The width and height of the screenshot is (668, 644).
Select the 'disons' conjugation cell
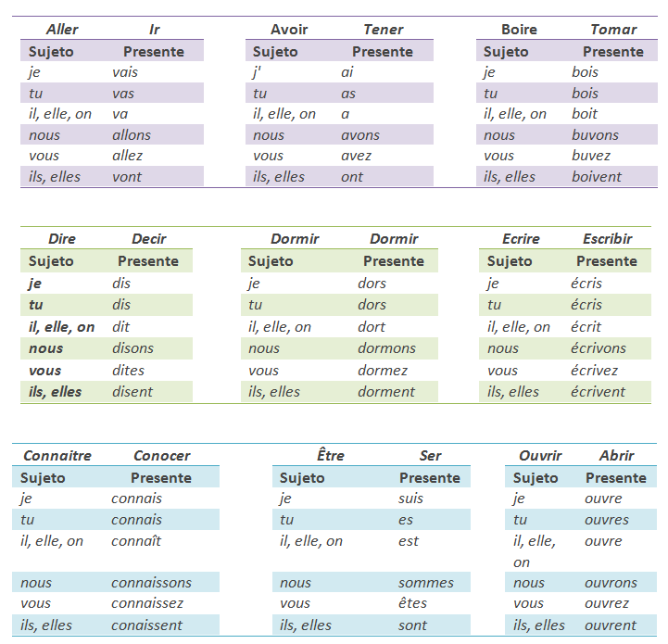(x=132, y=348)
